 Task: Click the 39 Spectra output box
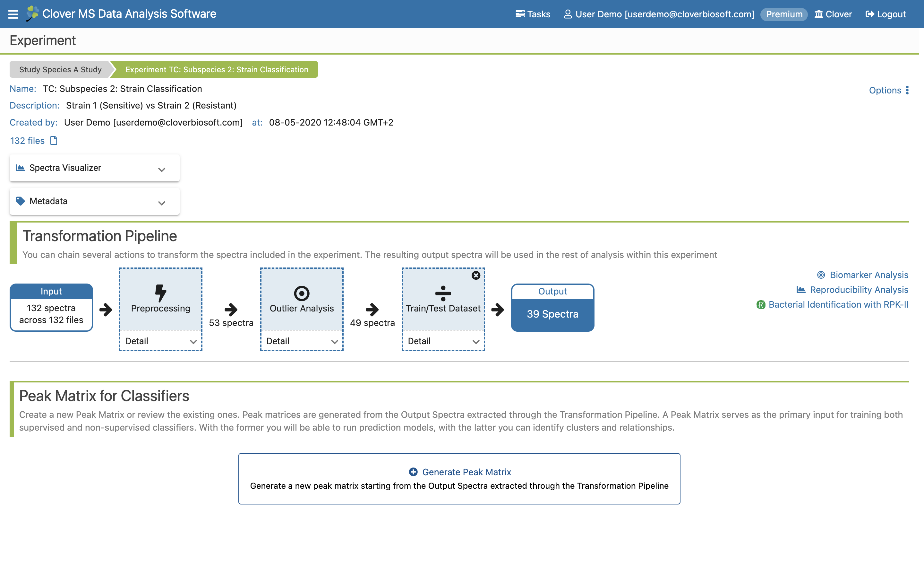tap(552, 314)
